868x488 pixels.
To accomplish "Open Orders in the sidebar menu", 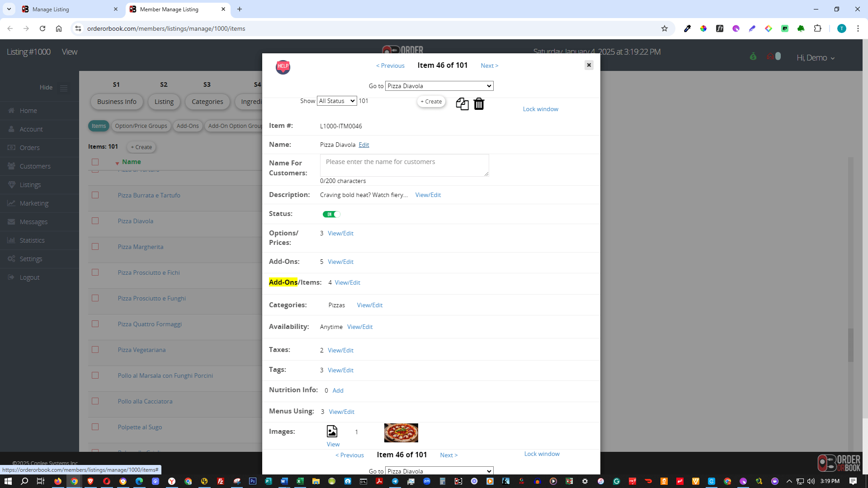I will 29,148.
